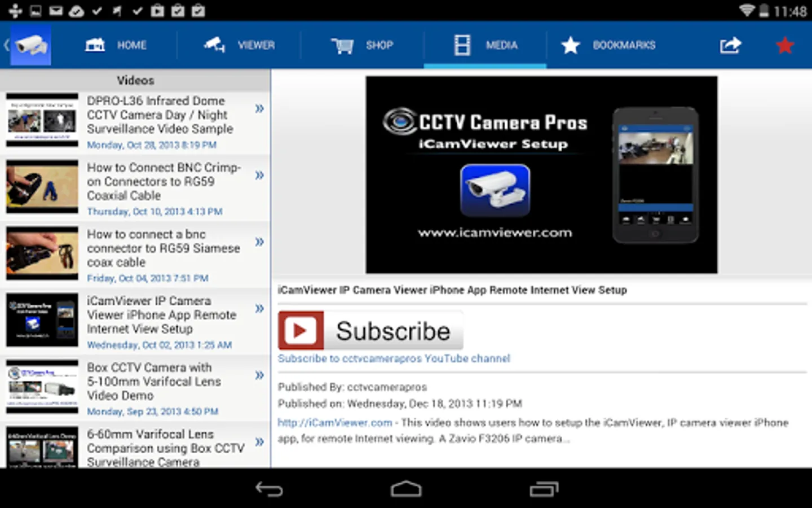
Task: Open the Home tab
Action: point(116,45)
